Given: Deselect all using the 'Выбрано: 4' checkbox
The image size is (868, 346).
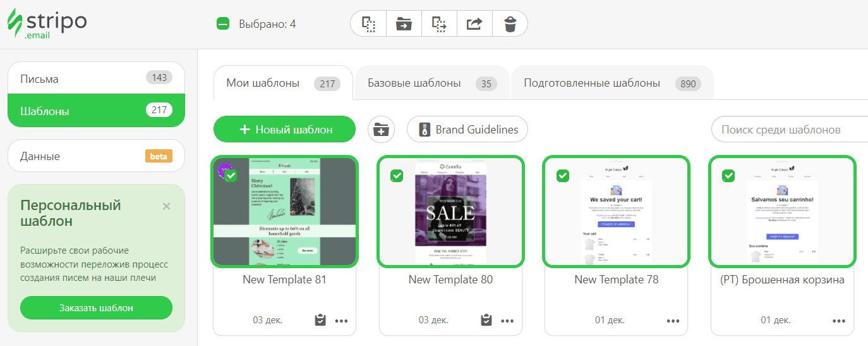Looking at the screenshot, I should (x=222, y=24).
